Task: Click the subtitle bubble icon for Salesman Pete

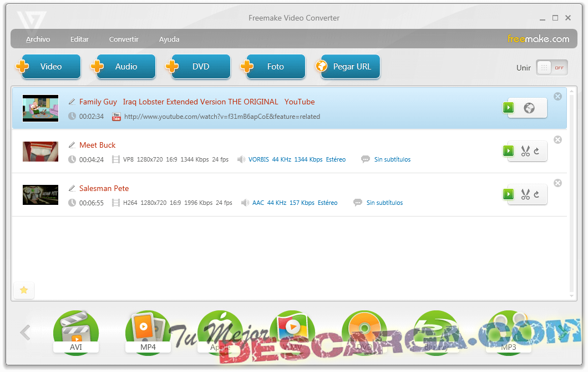Action: tap(358, 203)
